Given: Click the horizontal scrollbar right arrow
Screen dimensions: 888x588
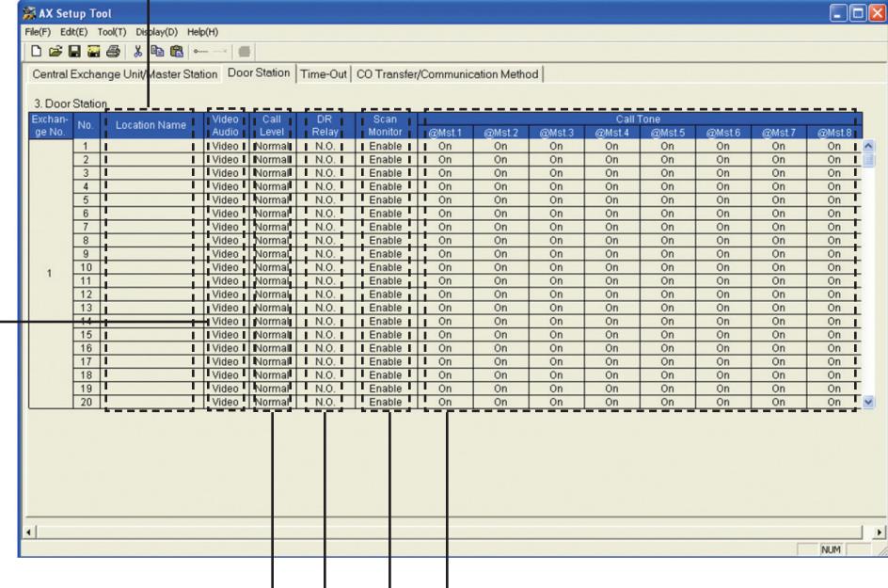Looking at the screenshot, I should [x=879, y=532].
